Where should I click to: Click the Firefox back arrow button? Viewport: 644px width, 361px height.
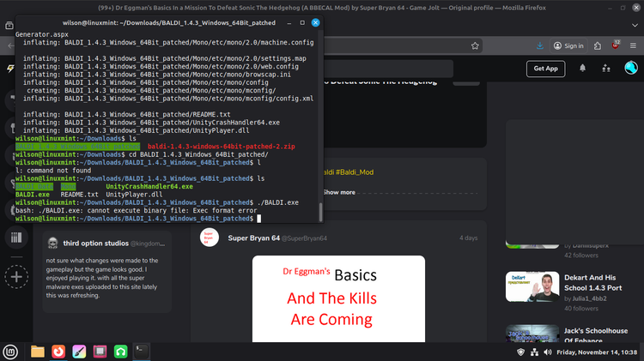(11, 46)
